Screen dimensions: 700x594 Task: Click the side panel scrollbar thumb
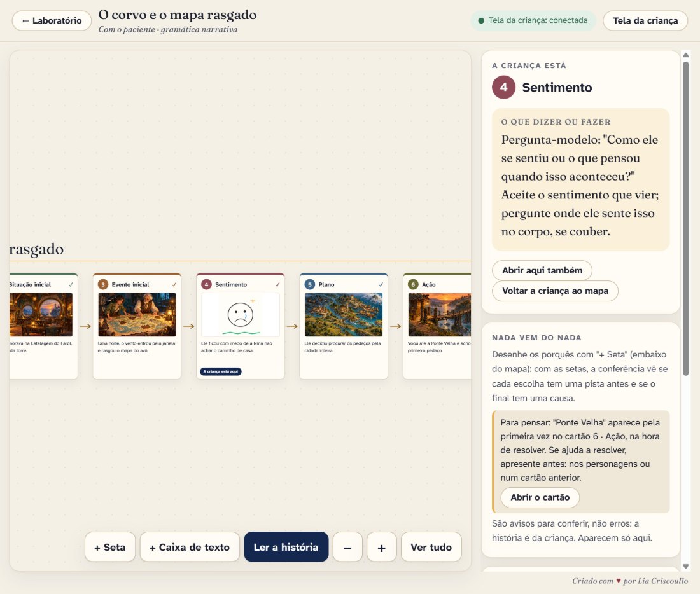pyautogui.click(x=686, y=219)
